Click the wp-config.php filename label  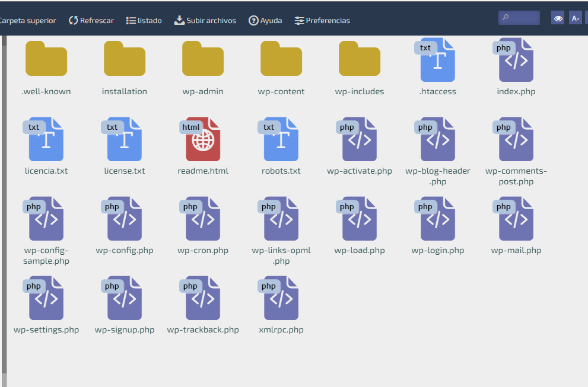click(x=125, y=250)
